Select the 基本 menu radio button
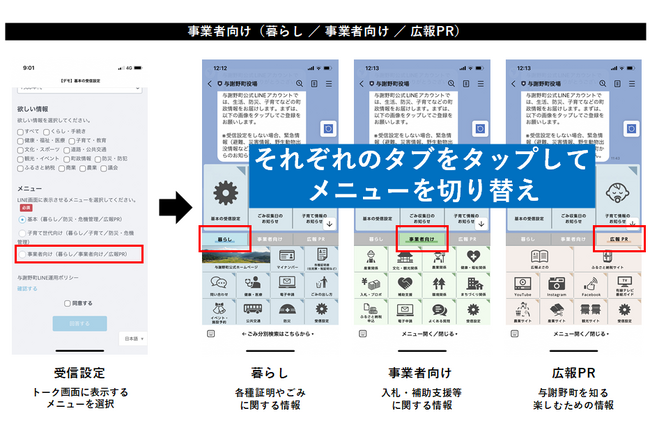The image size is (650, 434). (22, 219)
